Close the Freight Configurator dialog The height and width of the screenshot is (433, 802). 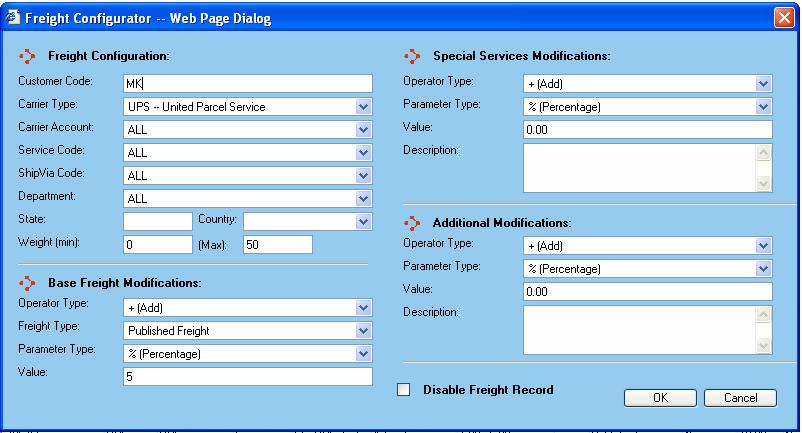(785, 17)
